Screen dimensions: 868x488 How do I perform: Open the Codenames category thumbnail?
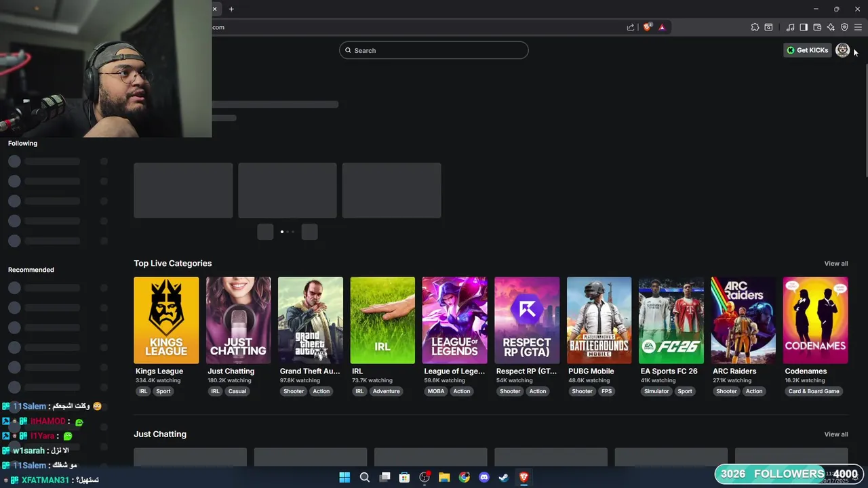(815, 320)
